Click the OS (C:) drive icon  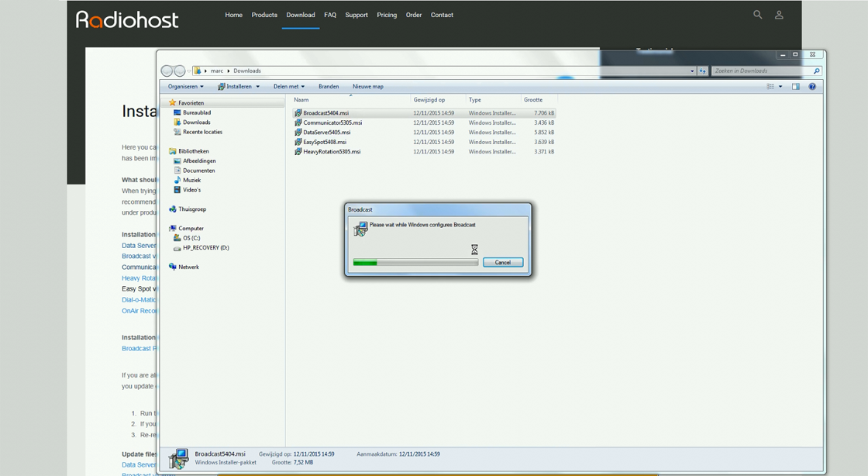[x=177, y=238]
